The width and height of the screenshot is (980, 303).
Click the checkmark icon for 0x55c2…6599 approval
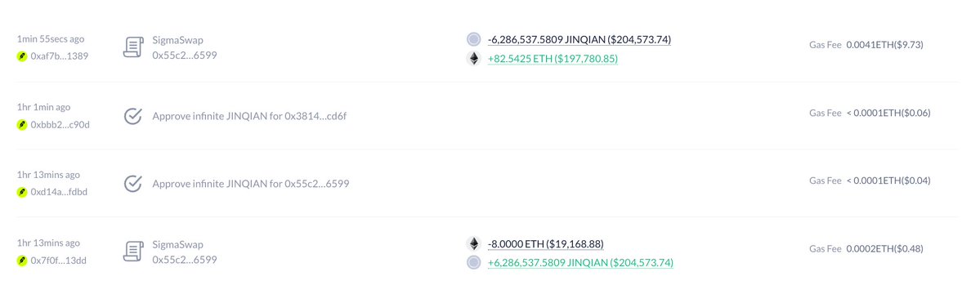point(133,184)
